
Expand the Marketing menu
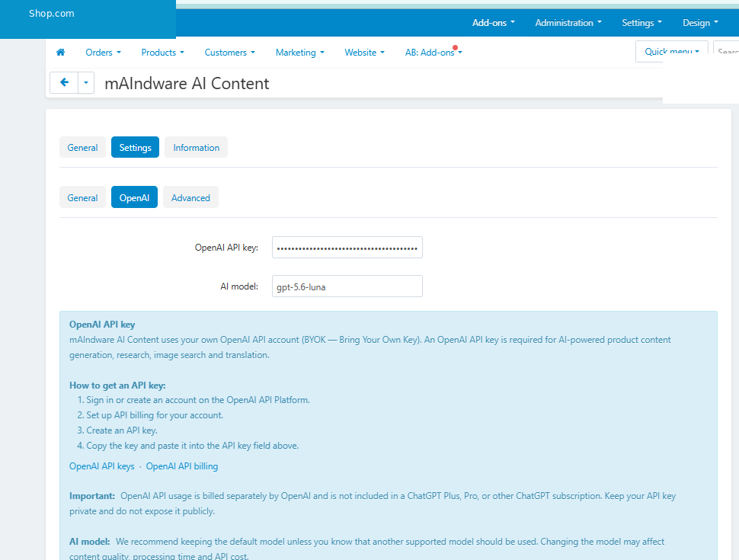[x=299, y=53]
